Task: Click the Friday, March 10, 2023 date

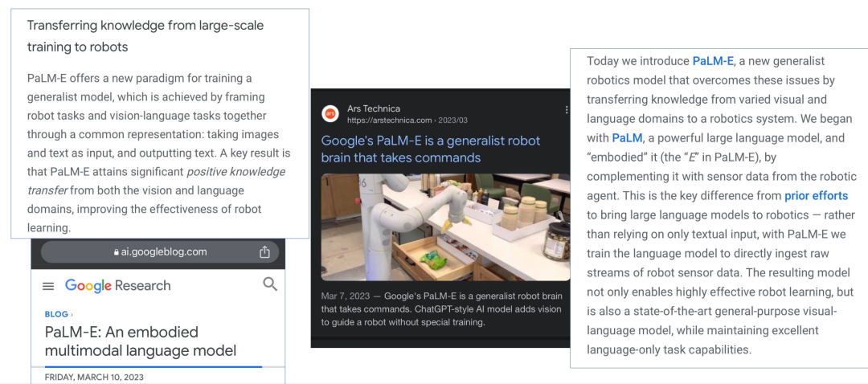Action: [x=94, y=377]
